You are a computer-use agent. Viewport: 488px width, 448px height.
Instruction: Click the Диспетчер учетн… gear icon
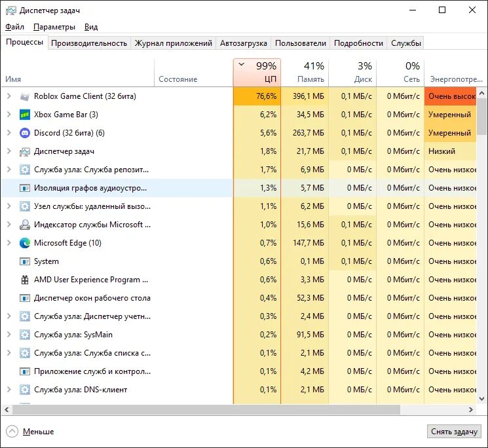coord(25,316)
